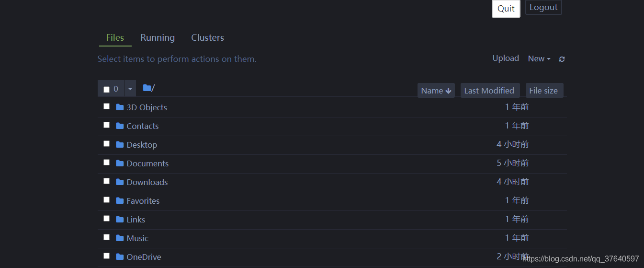Select the Favorites folder checkbox
Image resolution: width=644 pixels, height=268 pixels.
(106, 200)
